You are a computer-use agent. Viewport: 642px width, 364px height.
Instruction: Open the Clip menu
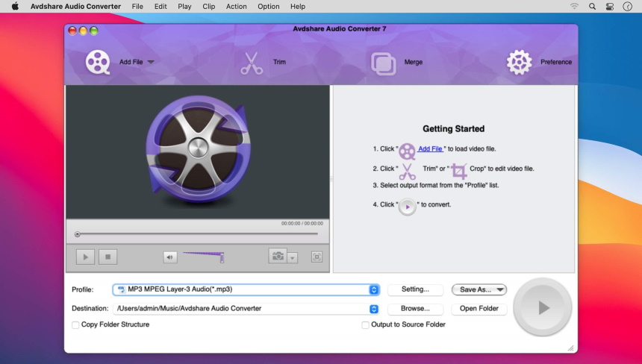tap(209, 7)
